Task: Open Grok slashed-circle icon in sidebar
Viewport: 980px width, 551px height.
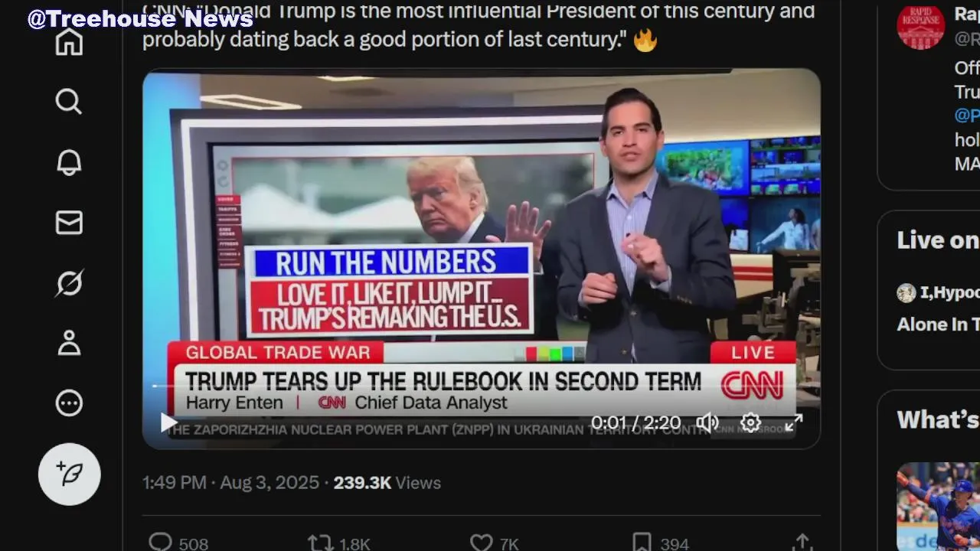Action: pos(69,282)
